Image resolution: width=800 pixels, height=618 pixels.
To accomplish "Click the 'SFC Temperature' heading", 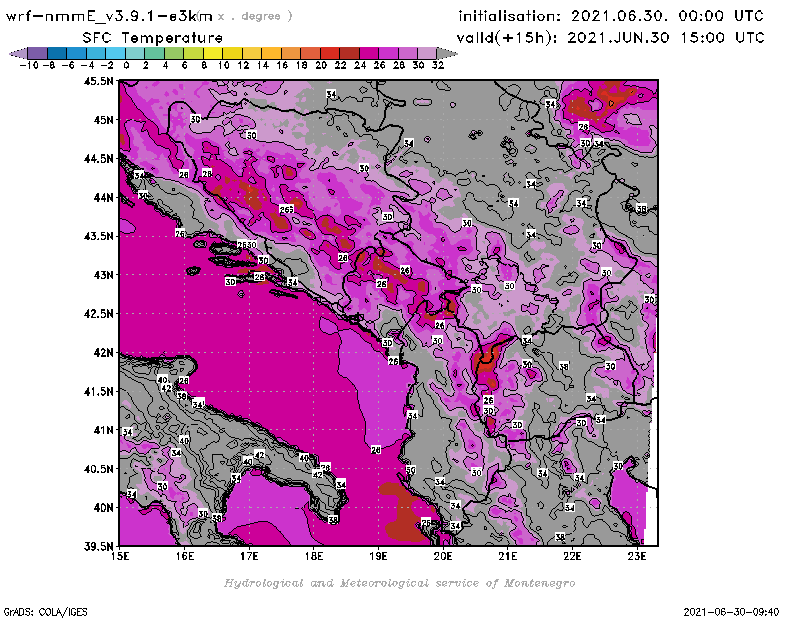I will coord(153,38).
